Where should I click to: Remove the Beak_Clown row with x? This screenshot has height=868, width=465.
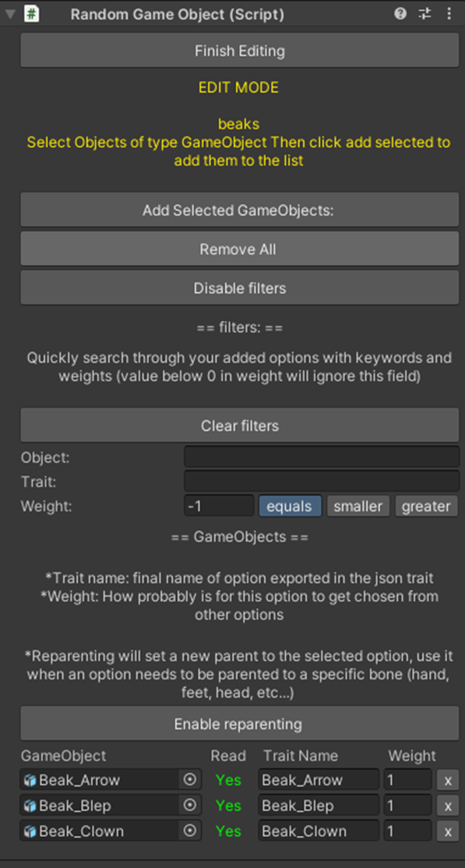448,831
